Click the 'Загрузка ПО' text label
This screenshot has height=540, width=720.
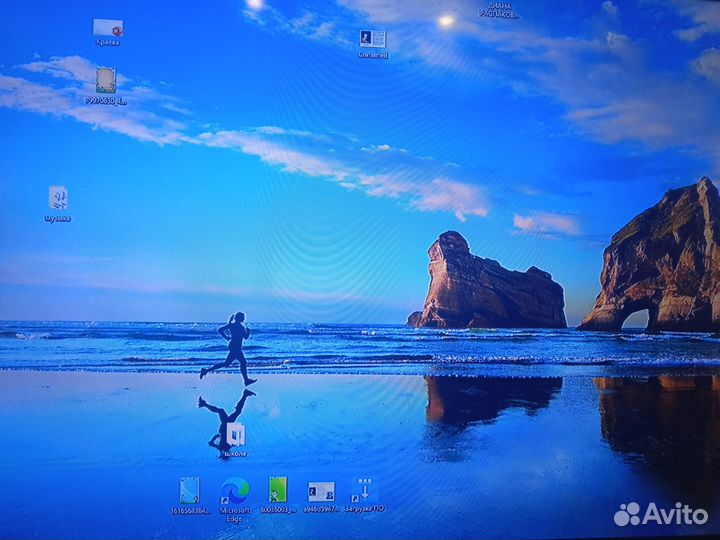364,509
